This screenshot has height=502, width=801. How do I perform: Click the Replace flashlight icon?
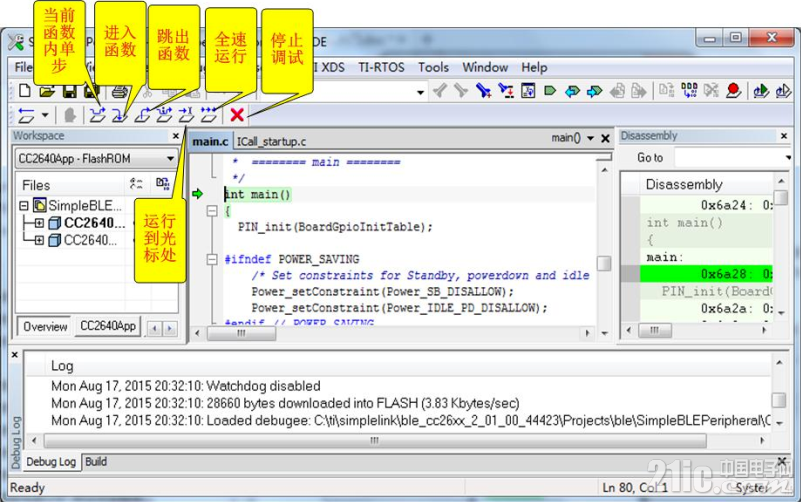(x=506, y=91)
